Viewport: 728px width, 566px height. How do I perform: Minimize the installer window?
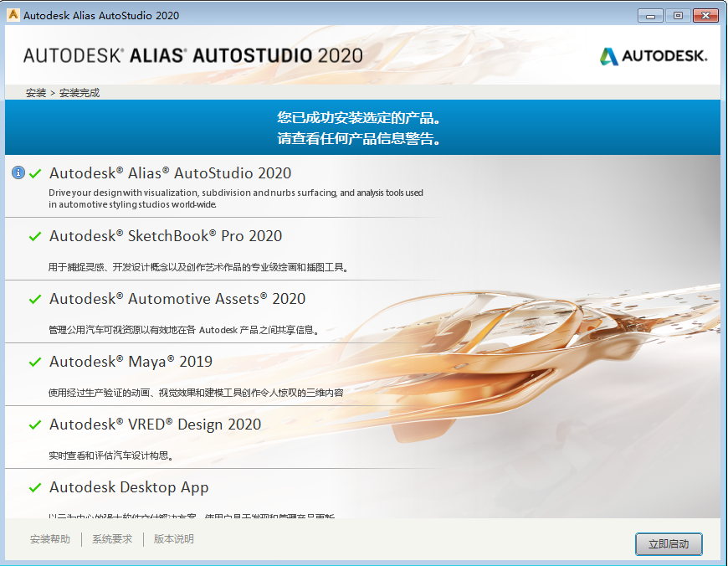[650, 16]
